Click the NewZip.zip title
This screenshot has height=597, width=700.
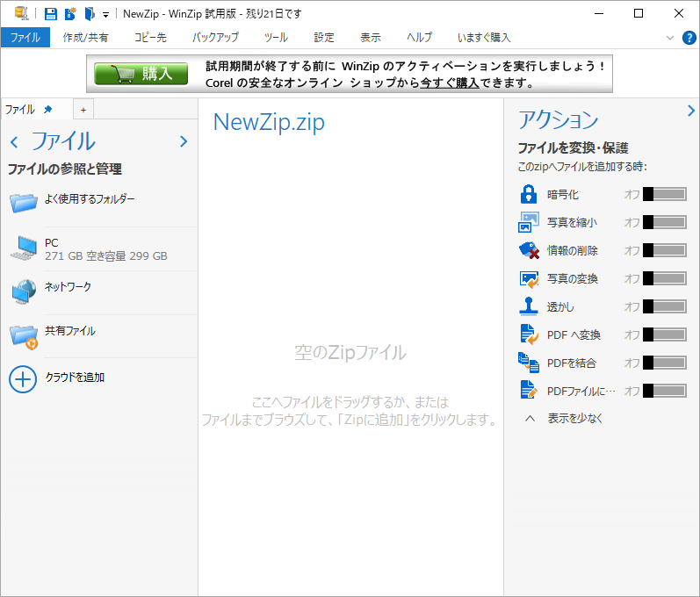269,122
